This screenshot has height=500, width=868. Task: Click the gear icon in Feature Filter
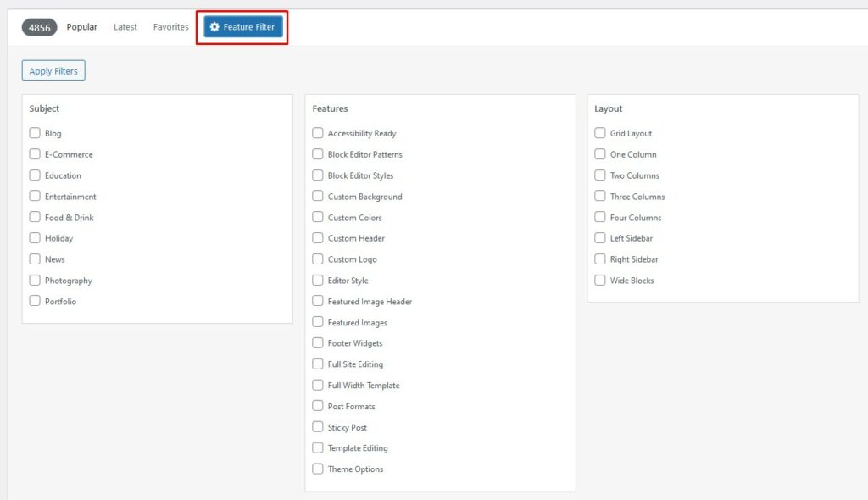[214, 26]
